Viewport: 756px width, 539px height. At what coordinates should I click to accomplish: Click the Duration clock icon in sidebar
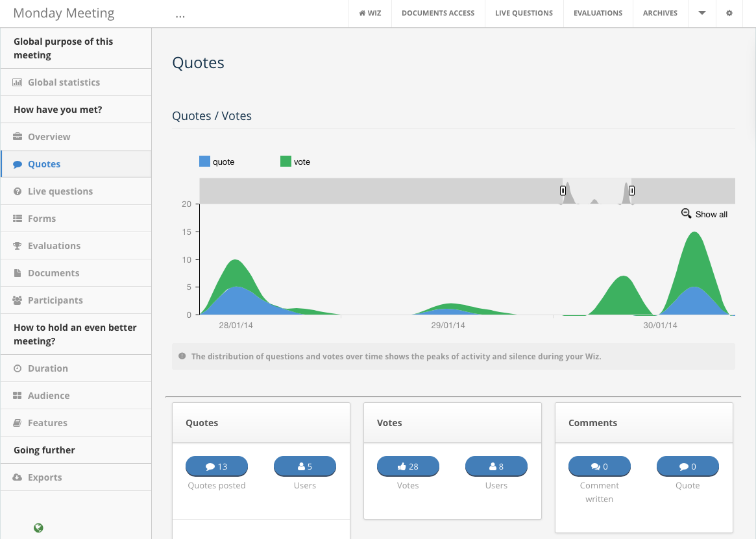[x=18, y=368]
